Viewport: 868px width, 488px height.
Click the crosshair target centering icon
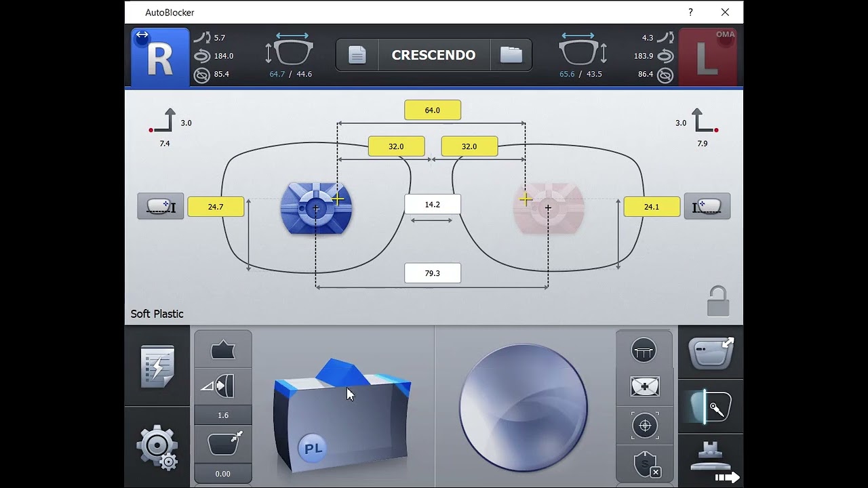pyautogui.click(x=644, y=425)
